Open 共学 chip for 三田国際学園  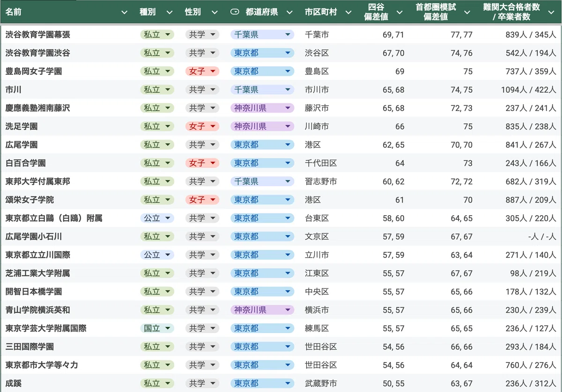click(x=202, y=347)
